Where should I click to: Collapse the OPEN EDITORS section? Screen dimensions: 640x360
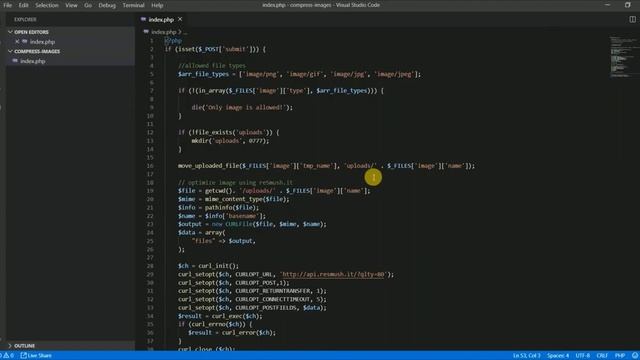pos(31,32)
